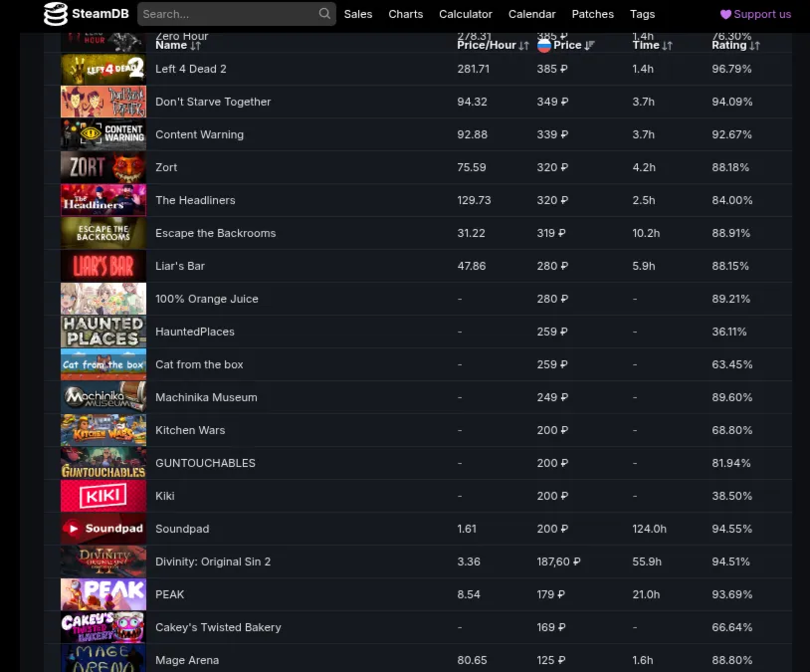Click the purple heart Support icon
This screenshot has width=810, height=672.
[725, 15]
